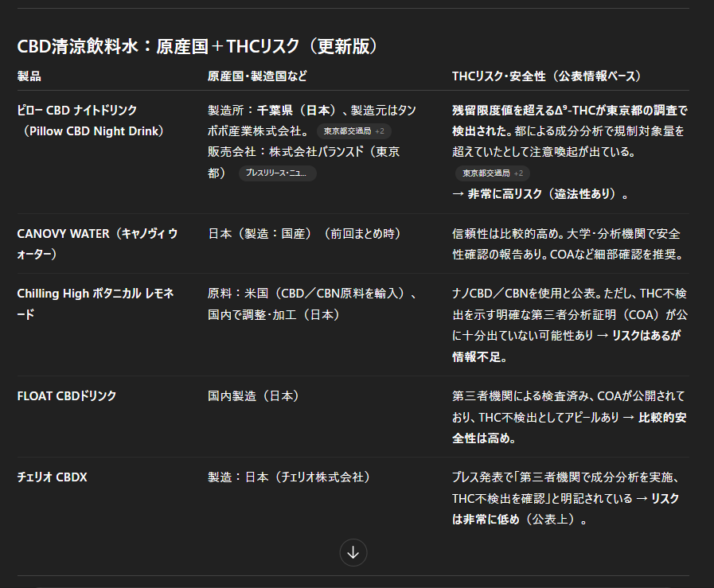Click the 原産国・製造国など column header
Viewport: 714px width, 588px height.
tap(257, 76)
